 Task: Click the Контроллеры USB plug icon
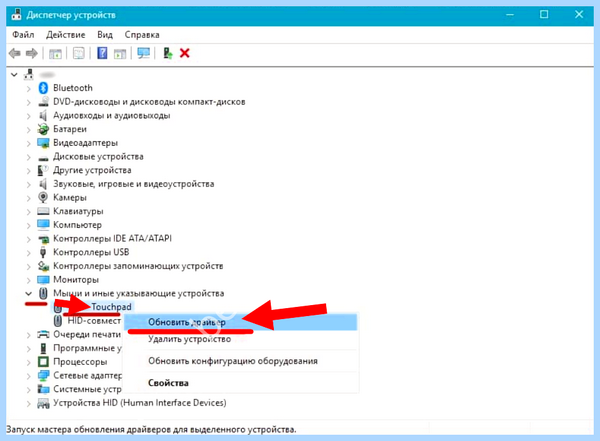click(x=43, y=252)
